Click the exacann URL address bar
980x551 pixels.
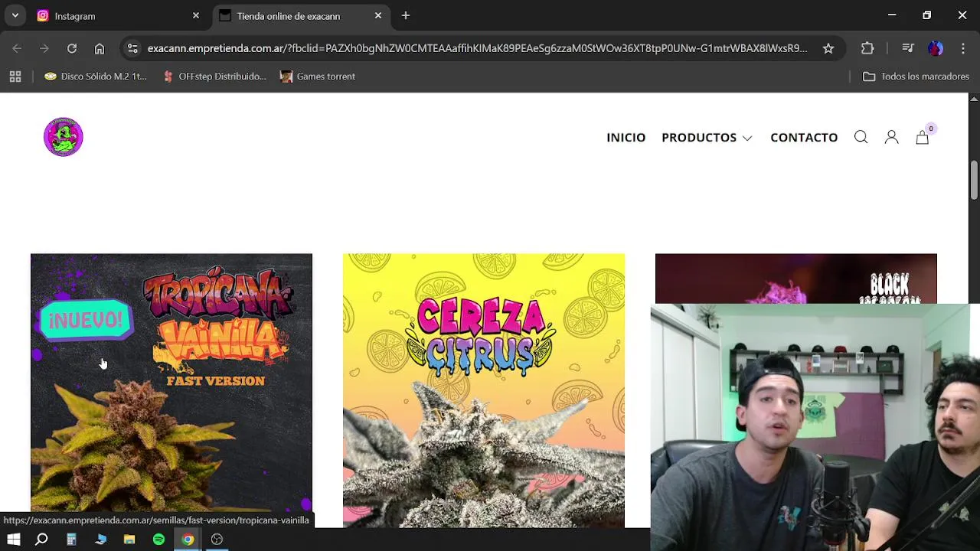(x=477, y=48)
